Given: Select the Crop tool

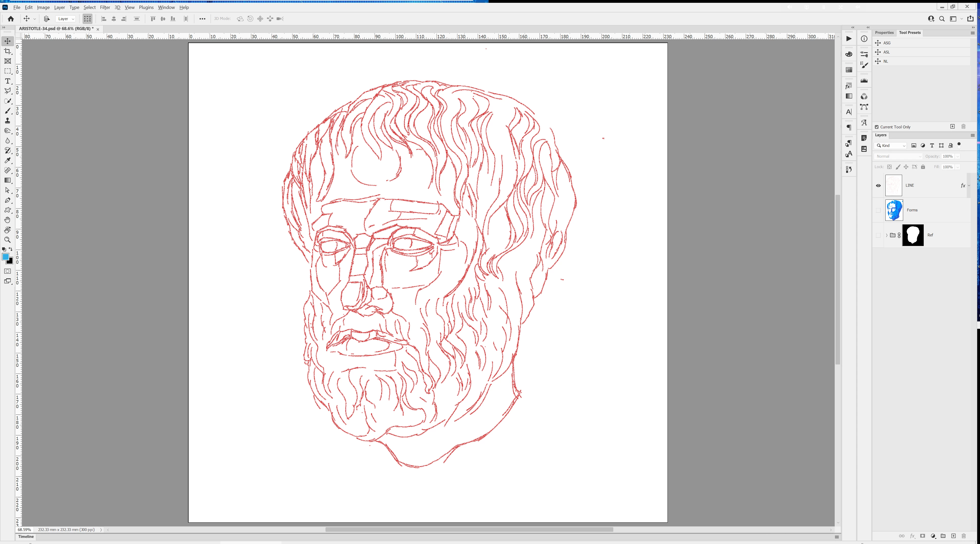Looking at the screenshot, I should pos(7,51).
